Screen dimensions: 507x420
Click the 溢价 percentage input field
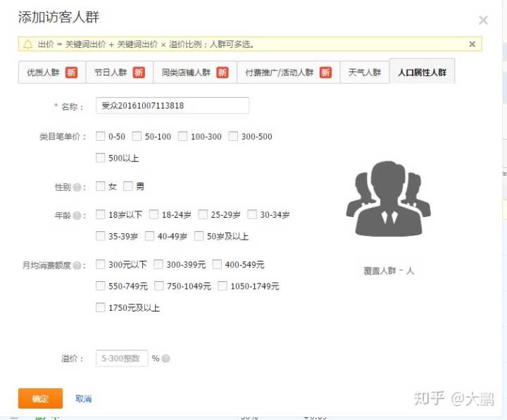pos(122,359)
